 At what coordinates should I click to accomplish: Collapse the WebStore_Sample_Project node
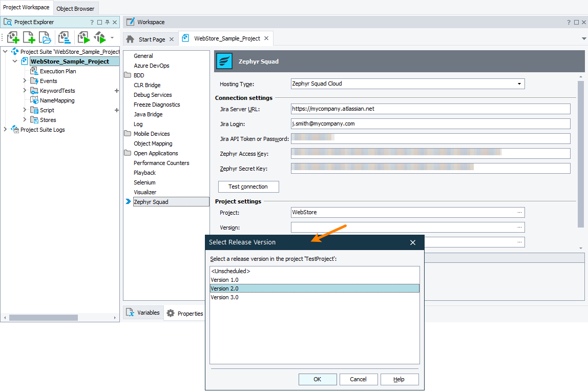tap(14, 61)
